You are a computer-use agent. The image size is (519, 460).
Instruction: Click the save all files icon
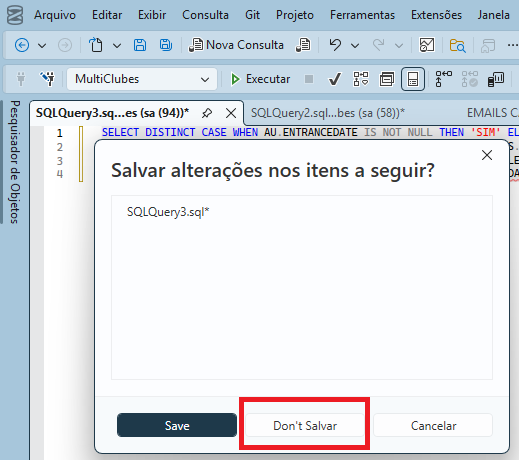point(166,45)
